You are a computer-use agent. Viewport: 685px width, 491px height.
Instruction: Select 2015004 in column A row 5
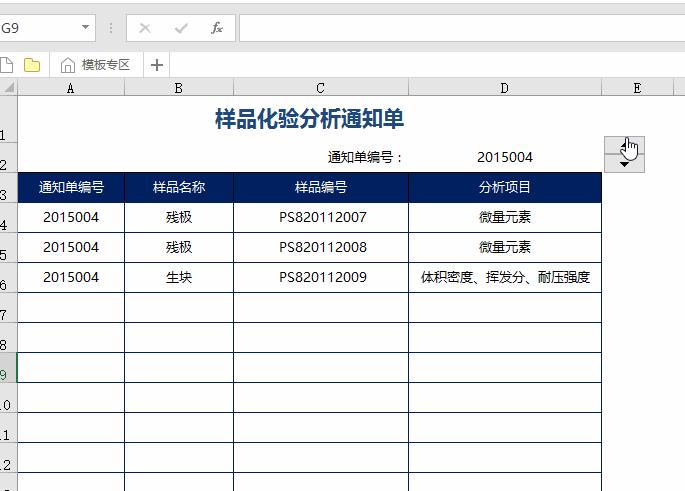[x=71, y=247]
